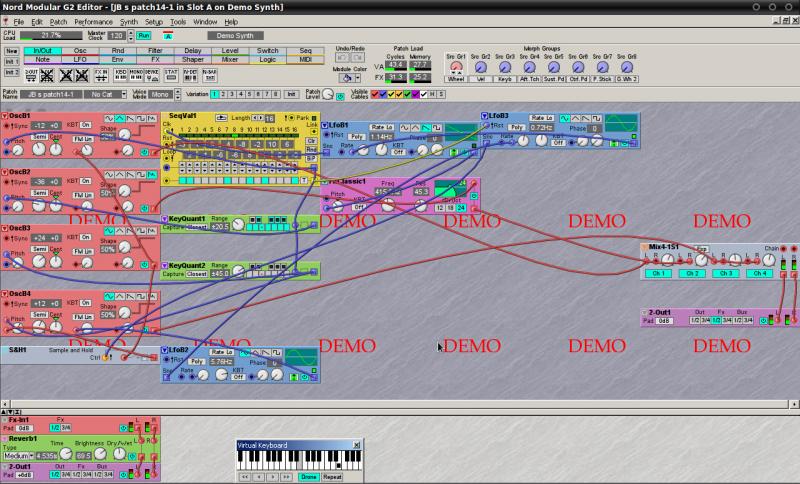800x484 pixels.
Task: Click the New patch button
Action: (x=12, y=51)
